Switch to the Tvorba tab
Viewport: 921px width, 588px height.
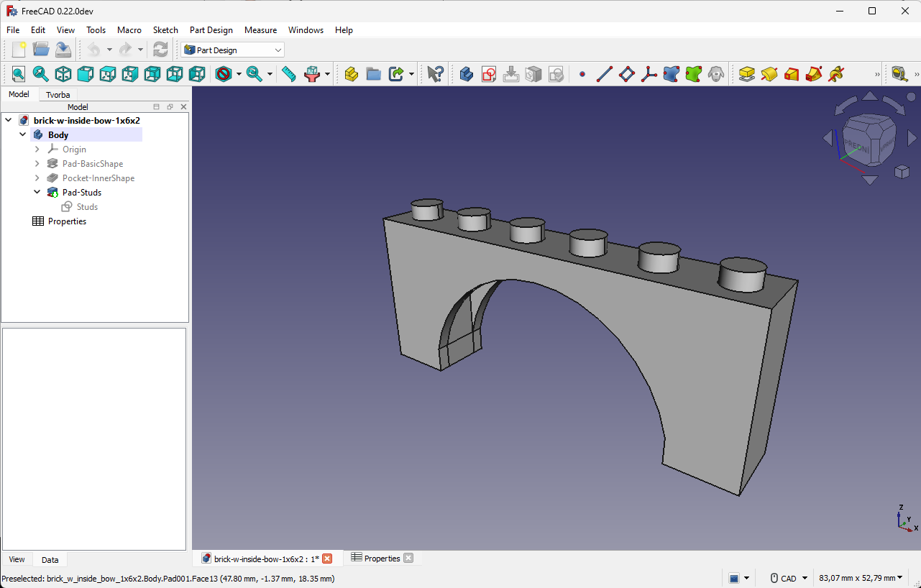coord(58,95)
